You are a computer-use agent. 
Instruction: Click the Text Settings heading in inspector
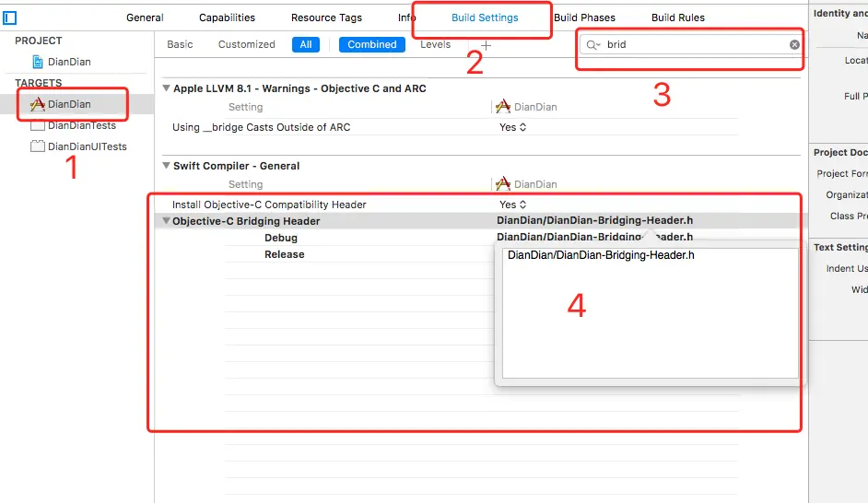point(840,247)
